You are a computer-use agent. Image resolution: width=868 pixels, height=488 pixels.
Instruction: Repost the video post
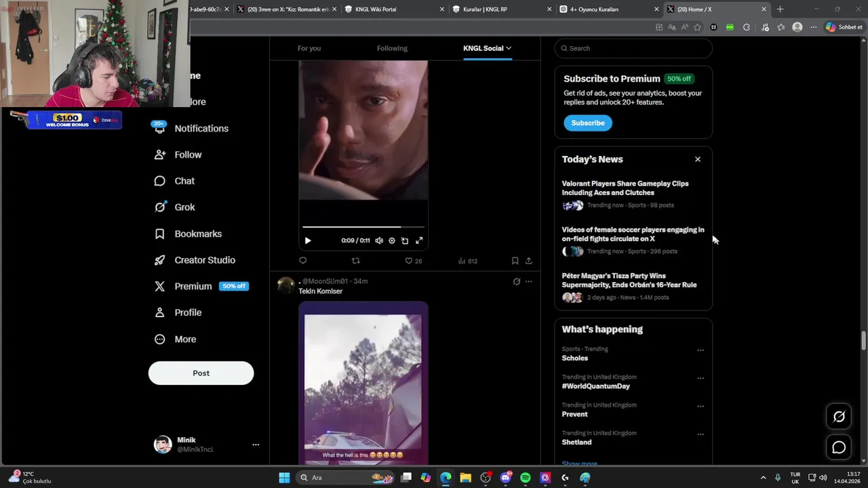click(x=355, y=260)
